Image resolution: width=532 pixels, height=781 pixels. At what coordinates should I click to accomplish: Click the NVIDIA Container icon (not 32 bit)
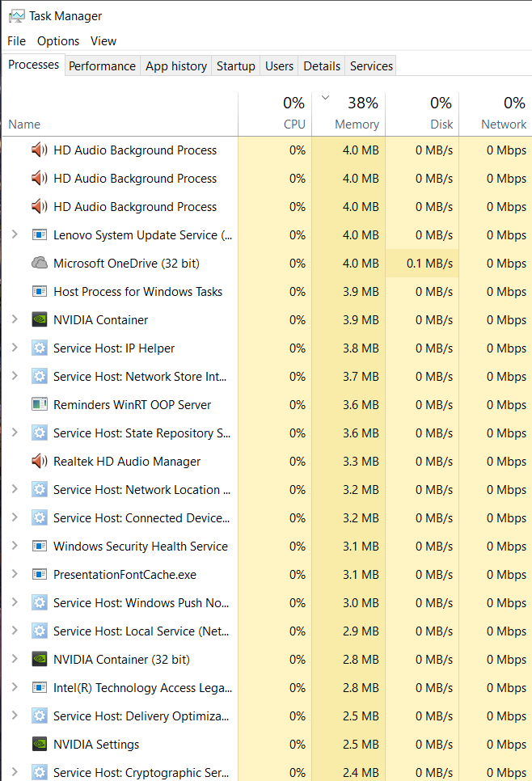[x=40, y=320]
